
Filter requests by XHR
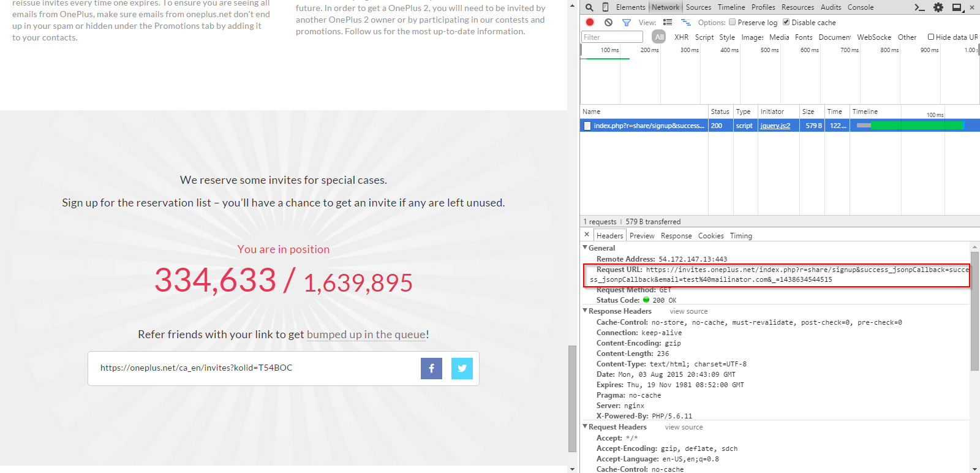[682, 37]
